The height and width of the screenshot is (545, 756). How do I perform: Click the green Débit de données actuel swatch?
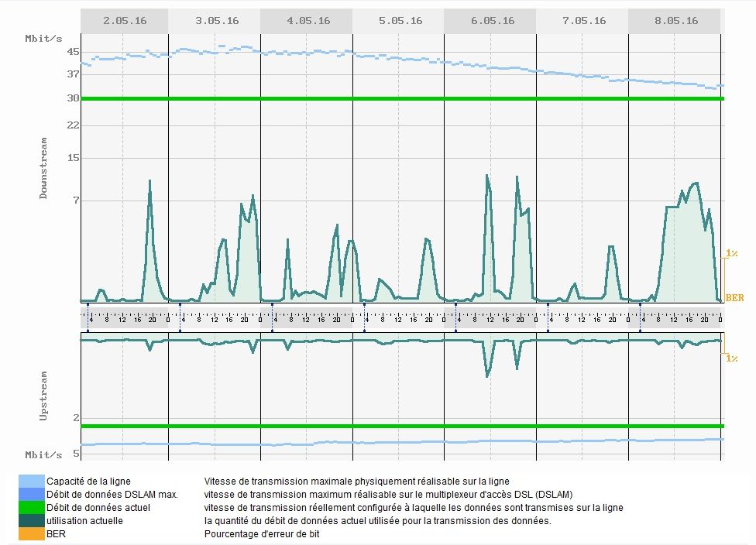32,507
